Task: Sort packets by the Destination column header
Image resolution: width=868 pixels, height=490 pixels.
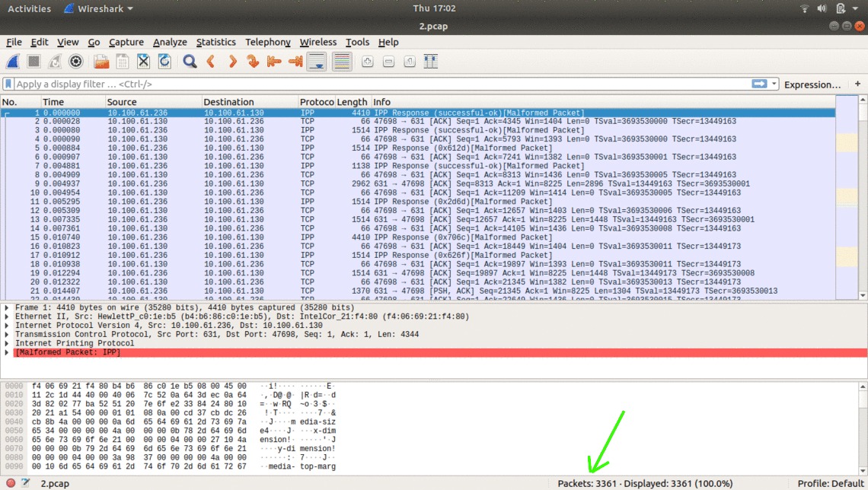Action: (x=250, y=102)
